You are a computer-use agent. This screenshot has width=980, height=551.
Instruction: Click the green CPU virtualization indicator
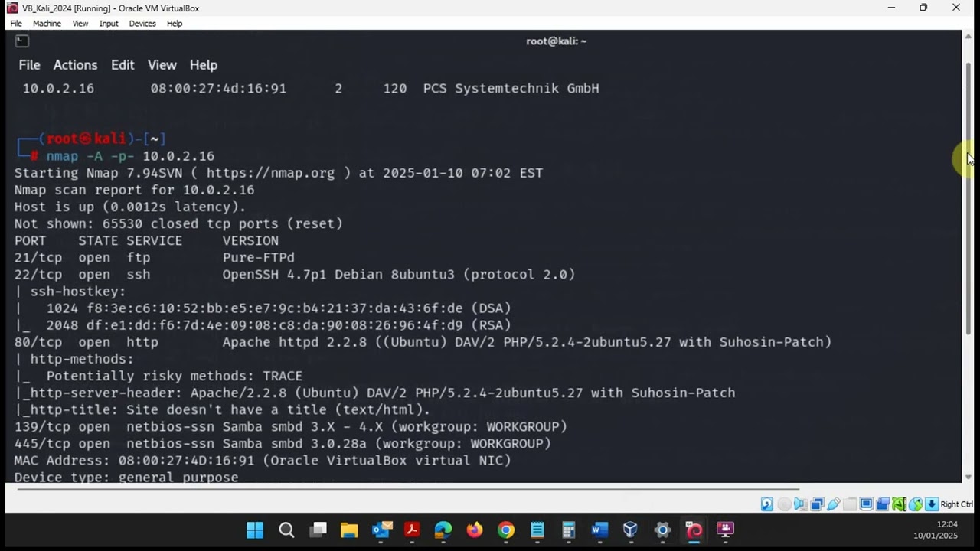tap(899, 504)
